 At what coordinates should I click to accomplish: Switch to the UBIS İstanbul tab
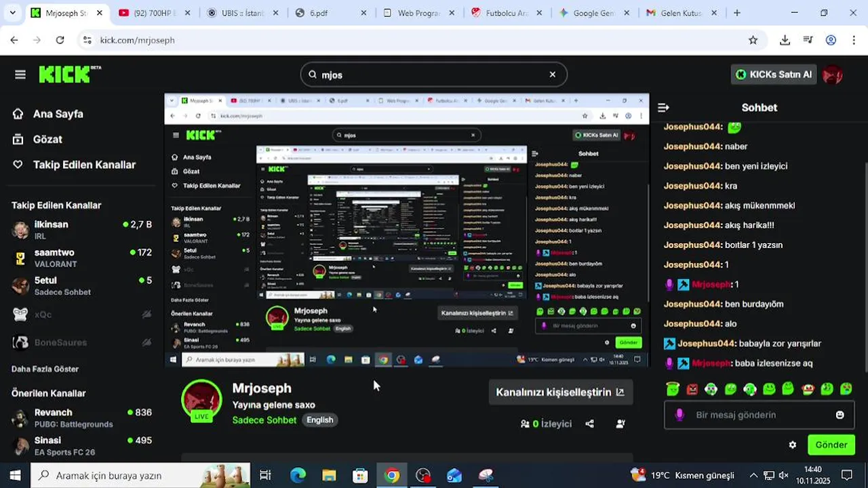coord(243,13)
